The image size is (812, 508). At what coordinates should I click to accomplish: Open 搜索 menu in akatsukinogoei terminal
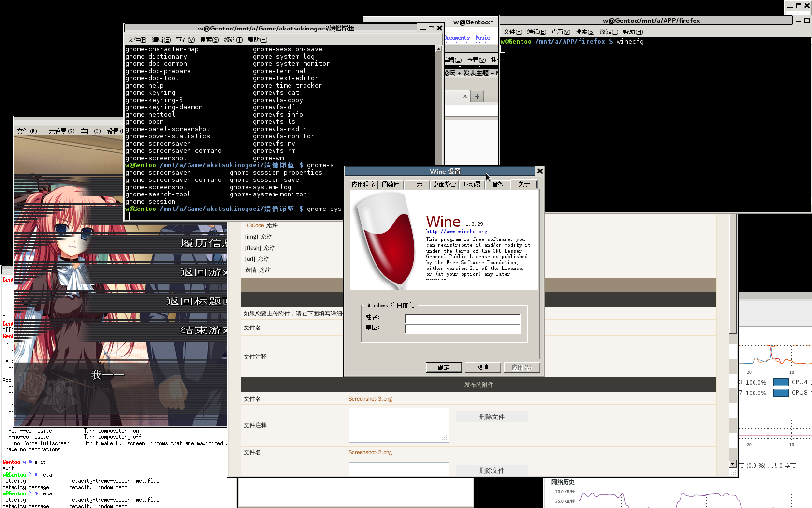[x=209, y=40]
